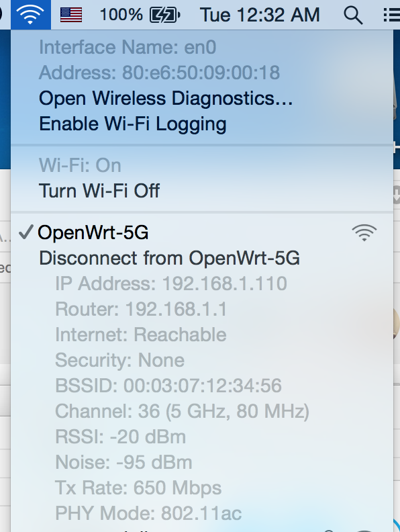This screenshot has height=532, width=400.
Task: Open Wireless Diagnostics
Action: 166,98
